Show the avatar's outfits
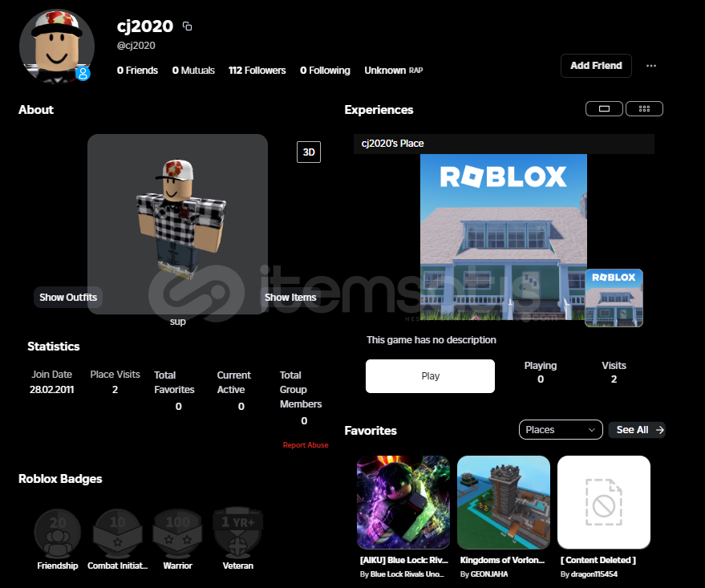Screen dimensions: 705x588 pos(68,297)
